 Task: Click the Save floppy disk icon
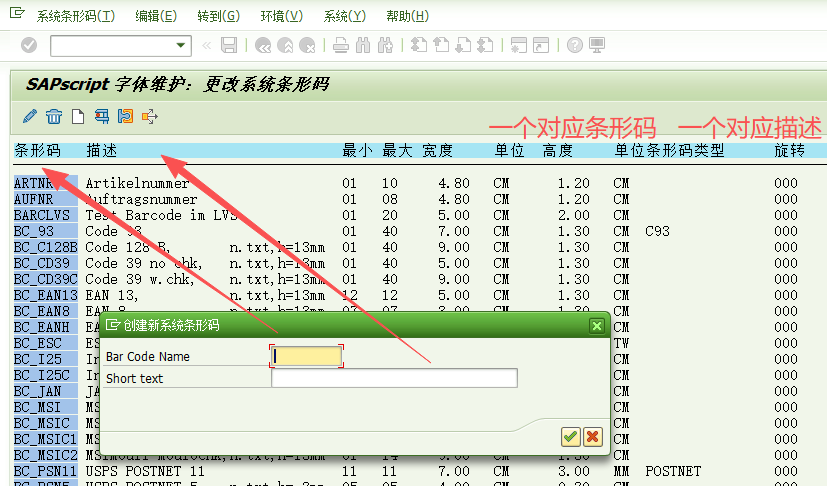click(229, 45)
